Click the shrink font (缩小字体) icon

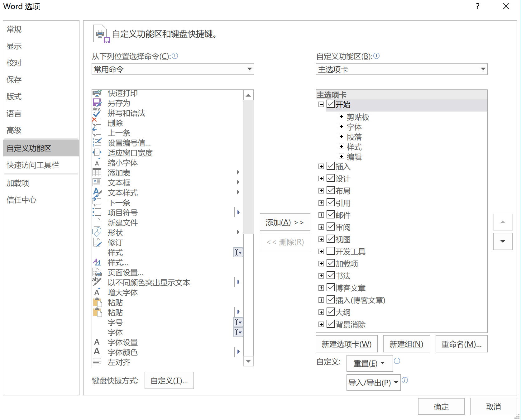[97, 162]
